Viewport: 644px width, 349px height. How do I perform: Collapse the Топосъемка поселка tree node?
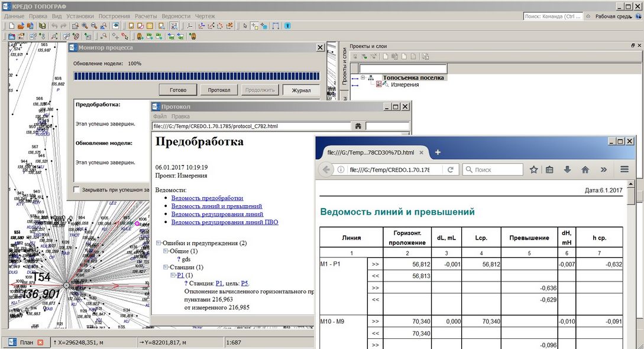363,77
